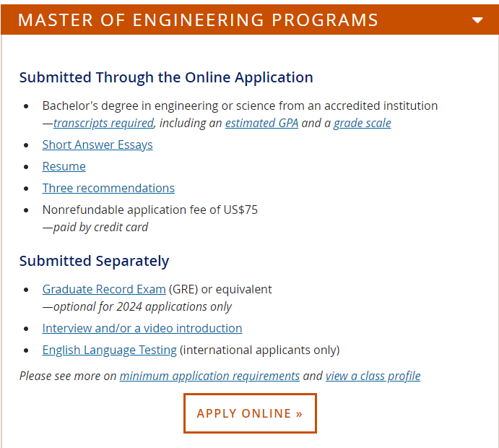The width and height of the screenshot is (499, 448).
Task: Click Submitted Through the Online Application heading
Action: point(166,78)
